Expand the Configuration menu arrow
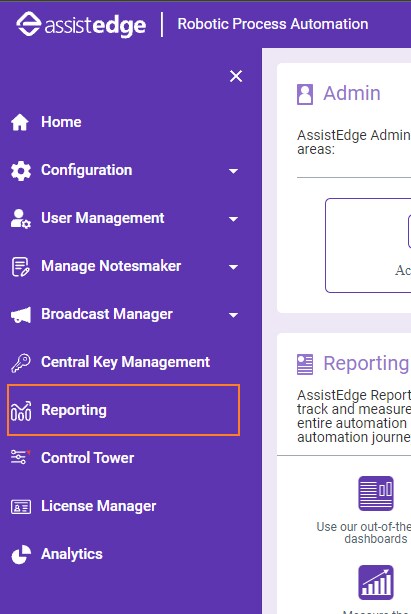Screen dimensions: 411x614 coord(233,171)
